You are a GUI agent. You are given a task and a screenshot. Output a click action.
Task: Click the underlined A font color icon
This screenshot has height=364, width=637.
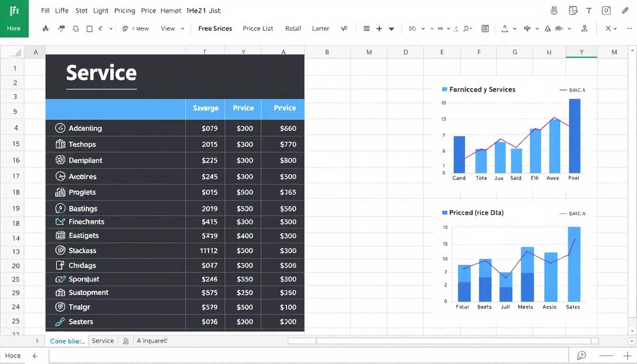pos(505,28)
